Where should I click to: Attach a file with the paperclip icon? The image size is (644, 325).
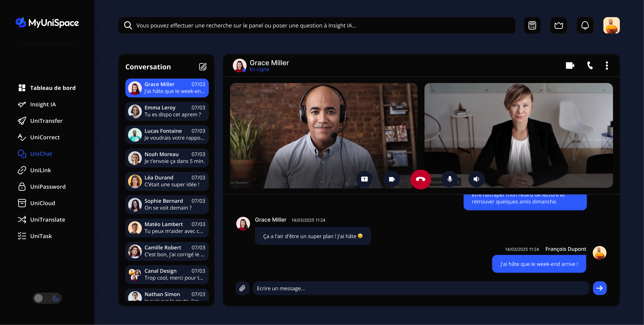pyautogui.click(x=242, y=288)
